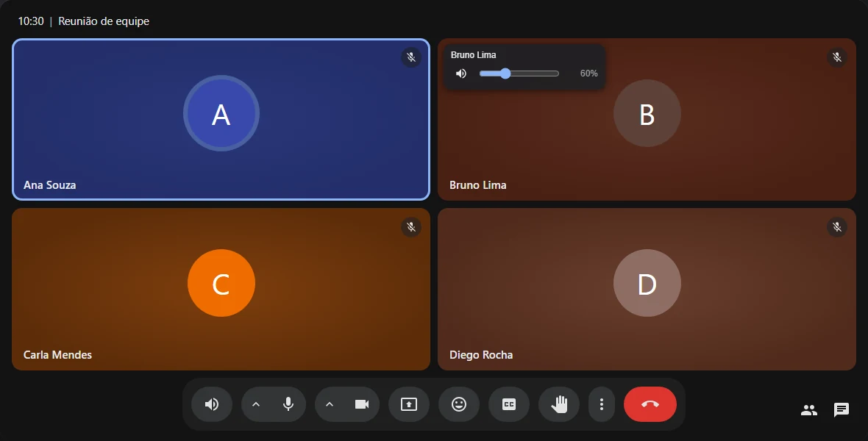Open the participants panel icon
The image size is (868, 441).
pos(808,410)
